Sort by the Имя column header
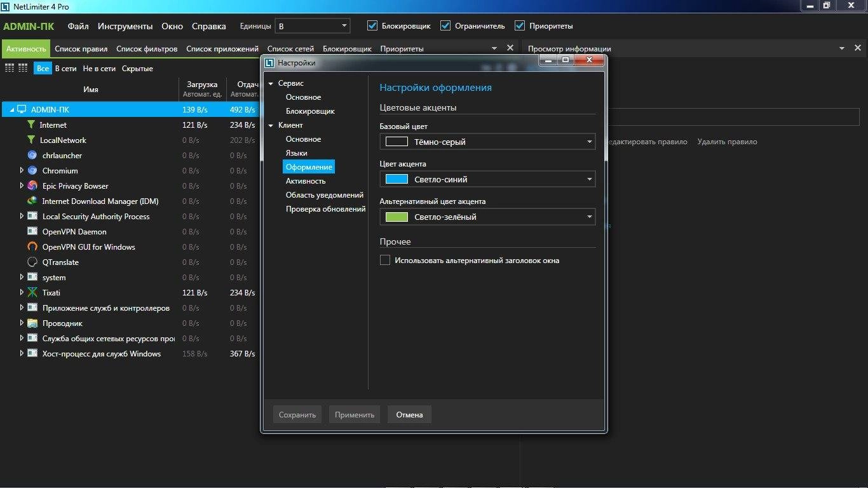The width and height of the screenshot is (868, 488). 91,90
